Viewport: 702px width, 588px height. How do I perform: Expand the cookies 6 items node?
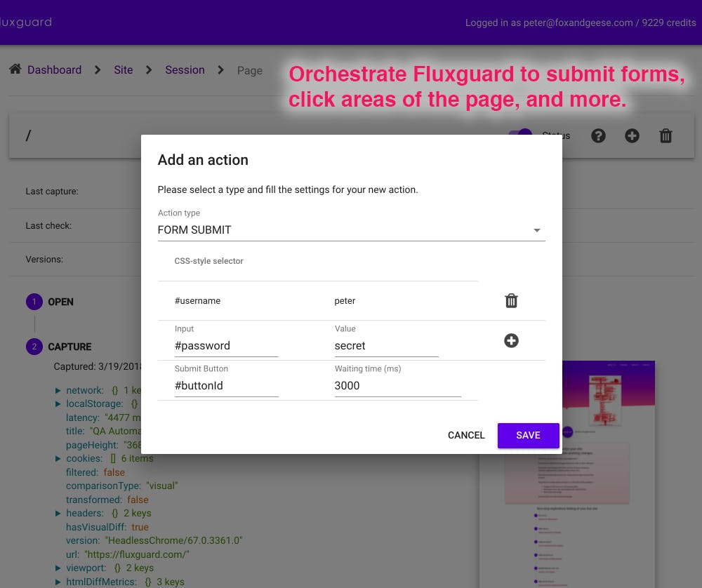point(58,459)
